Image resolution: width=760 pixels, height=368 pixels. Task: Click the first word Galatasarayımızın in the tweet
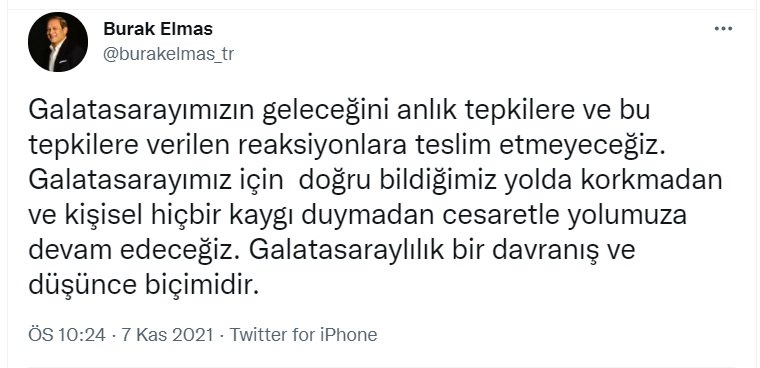142,111
